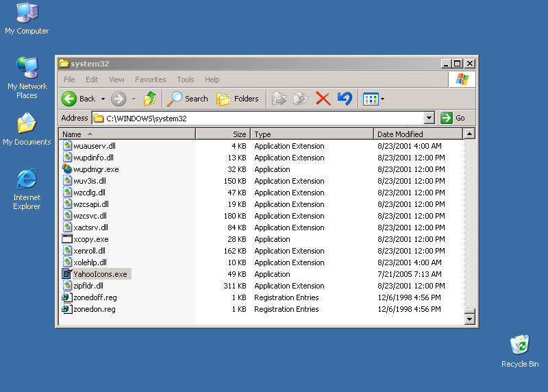This screenshot has height=392, width=548.
Task: Click the zonedon.reg file name
Action: coord(95,309)
